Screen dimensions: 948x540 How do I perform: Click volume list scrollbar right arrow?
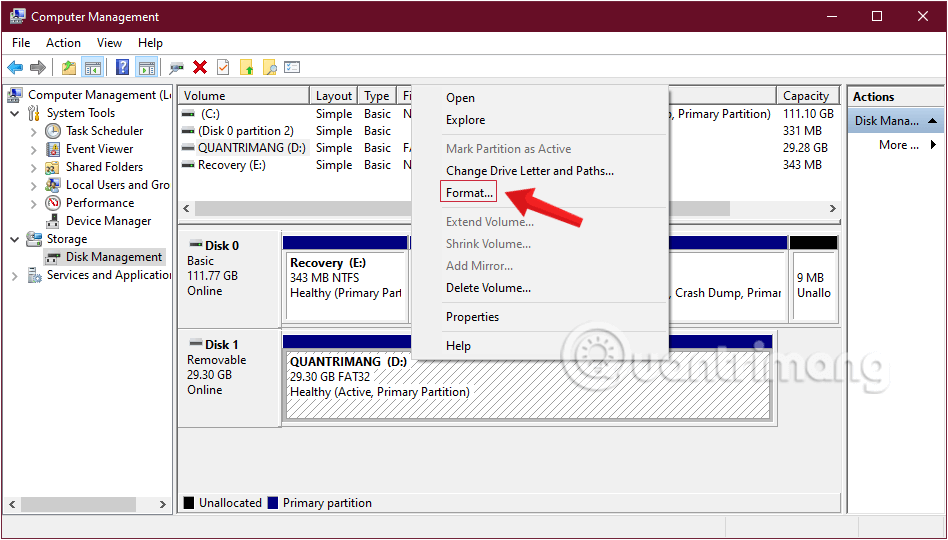(833, 209)
